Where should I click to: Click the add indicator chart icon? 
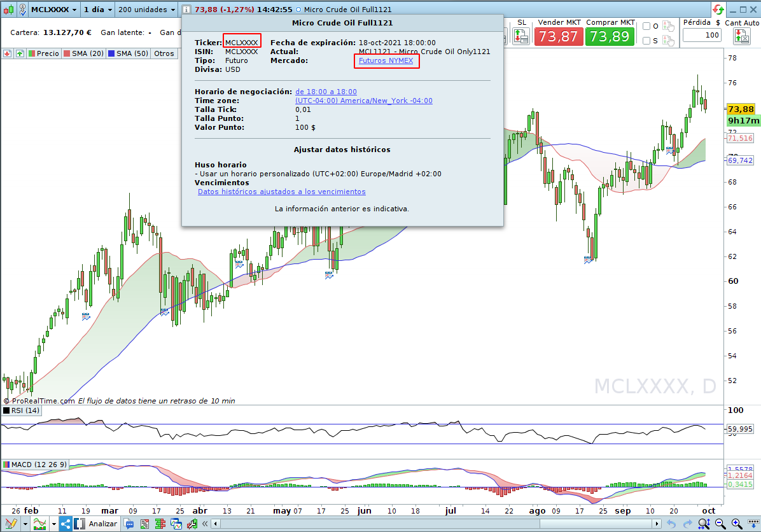pos(40,524)
